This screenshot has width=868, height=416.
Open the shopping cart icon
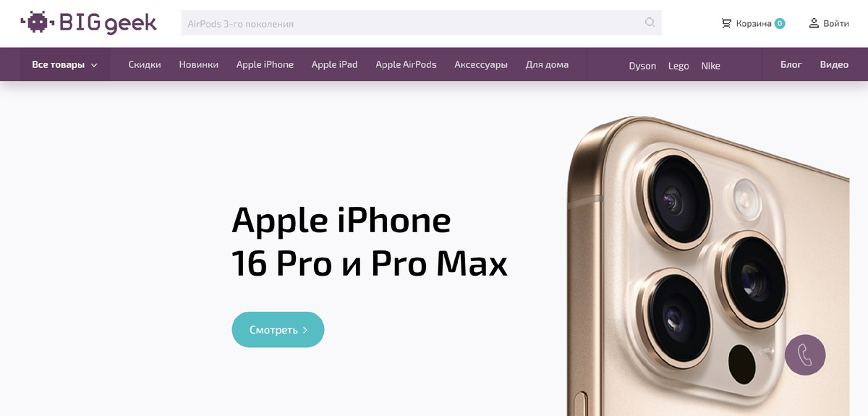click(x=726, y=23)
